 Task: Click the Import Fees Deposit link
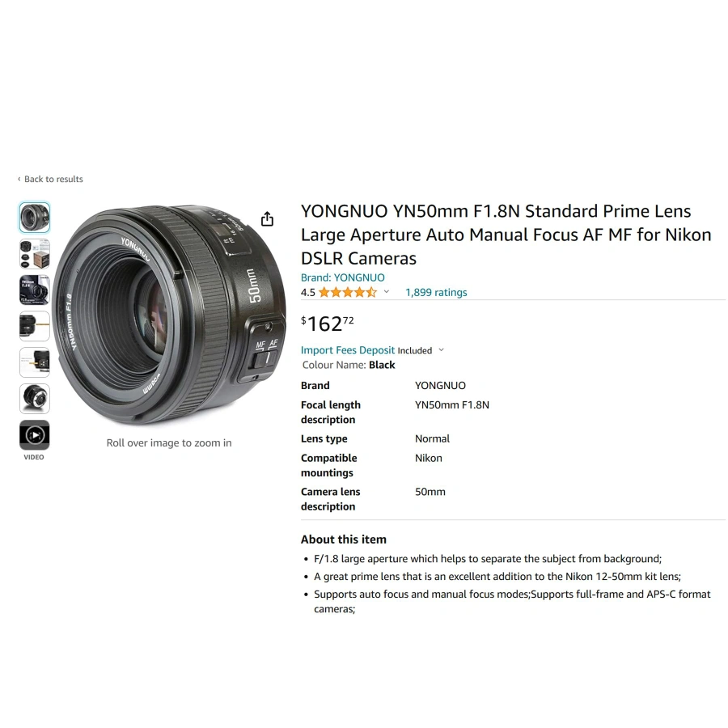coord(348,350)
